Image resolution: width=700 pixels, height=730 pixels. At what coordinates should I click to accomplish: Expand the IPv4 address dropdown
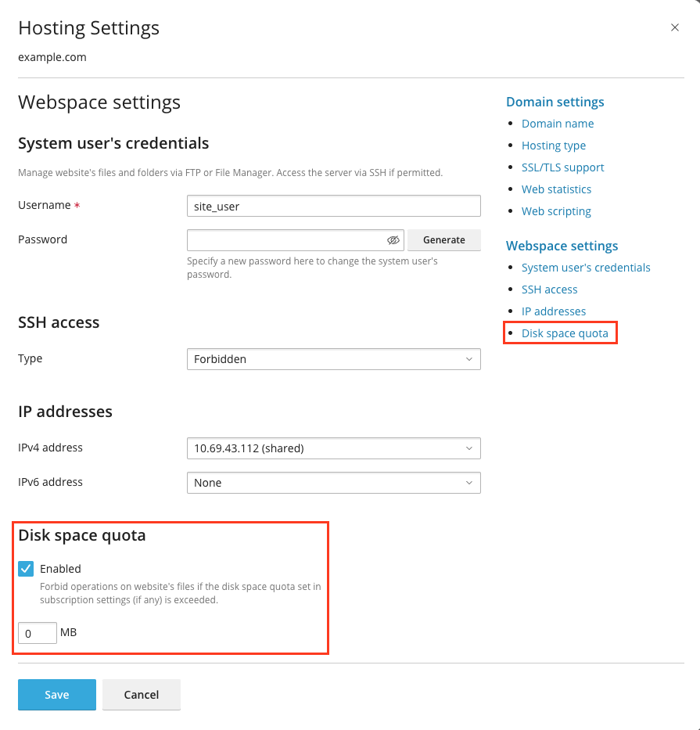(x=333, y=448)
